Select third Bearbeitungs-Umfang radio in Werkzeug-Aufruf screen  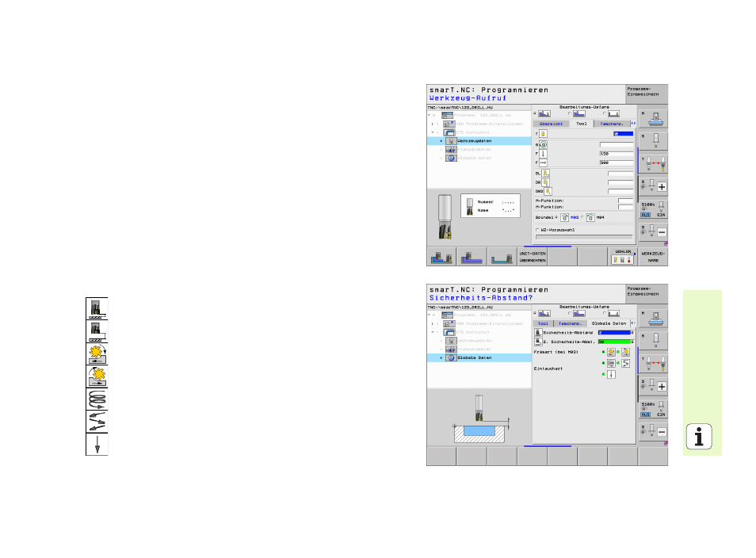pos(604,114)
